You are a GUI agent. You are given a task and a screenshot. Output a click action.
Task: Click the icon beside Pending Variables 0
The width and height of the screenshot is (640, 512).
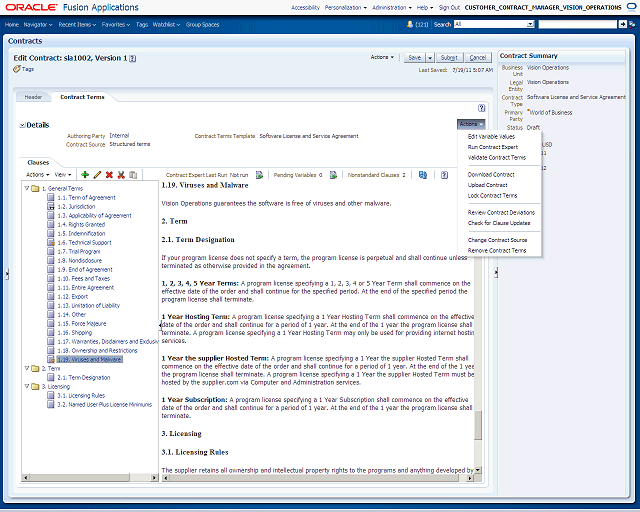coord(333,175)
